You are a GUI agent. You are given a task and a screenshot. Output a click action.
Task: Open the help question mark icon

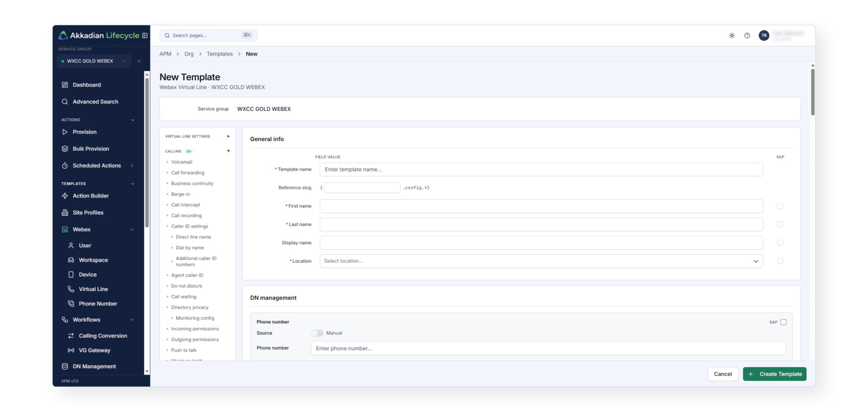[x=747, y=36]
